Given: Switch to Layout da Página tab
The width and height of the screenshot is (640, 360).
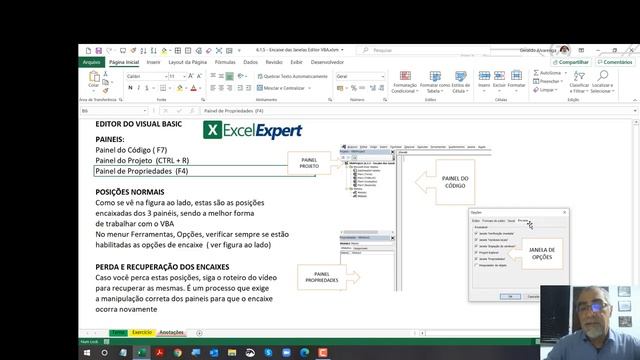Looking at the screenshot, I should [x=188, y=62].
